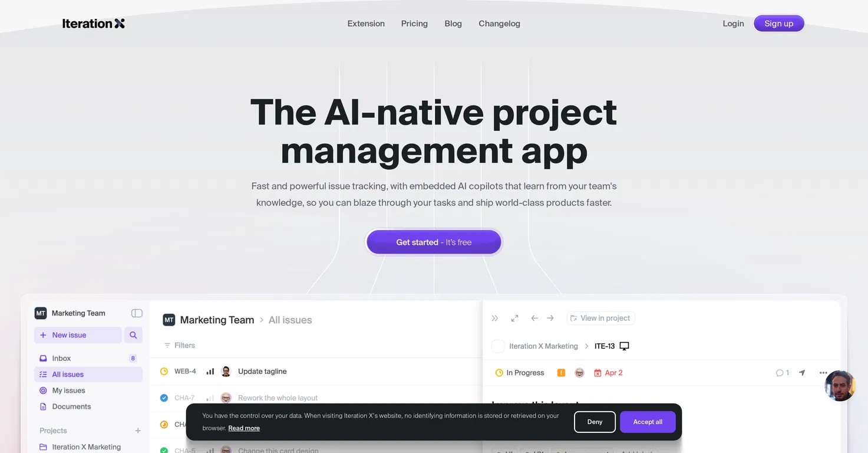Toggle status circle on WEB-4 issue
The height and width of the screenshot is (453, 868).
click(x=164, y=372)
